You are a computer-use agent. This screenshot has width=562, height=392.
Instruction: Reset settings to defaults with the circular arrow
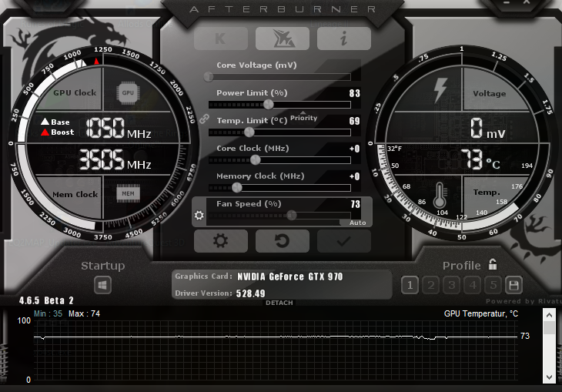282,241
